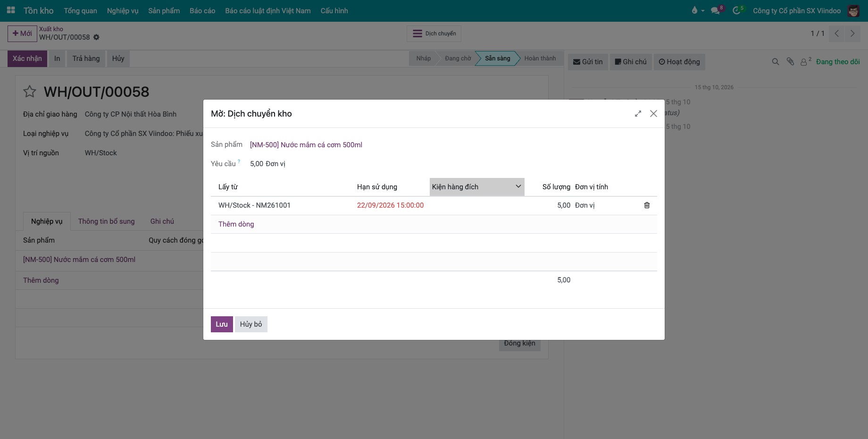Open Kiện hàng đích column dropdown

click(518, 186)
